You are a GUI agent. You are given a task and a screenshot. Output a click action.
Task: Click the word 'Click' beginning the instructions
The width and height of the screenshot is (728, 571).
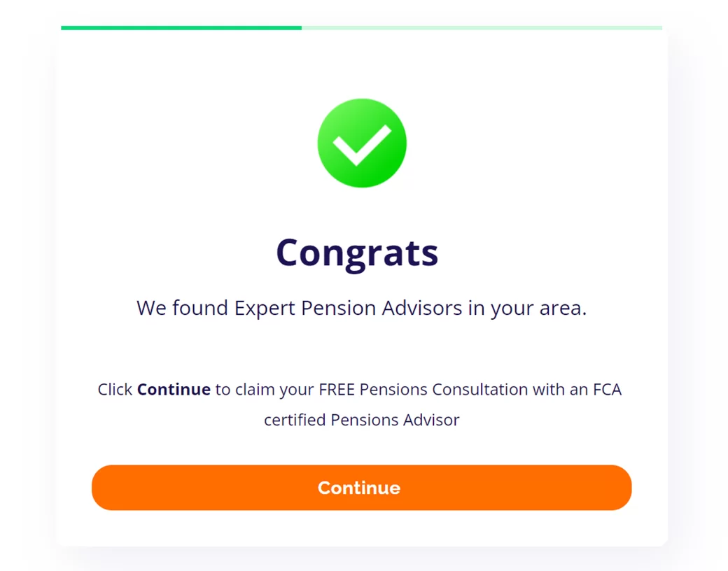115,389
